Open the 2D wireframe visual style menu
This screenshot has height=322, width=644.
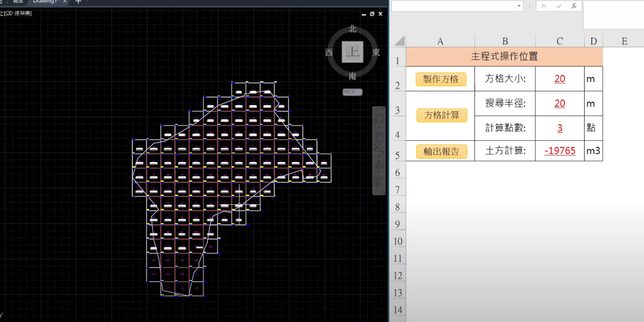pyautogui.click(x=18, y=13)
